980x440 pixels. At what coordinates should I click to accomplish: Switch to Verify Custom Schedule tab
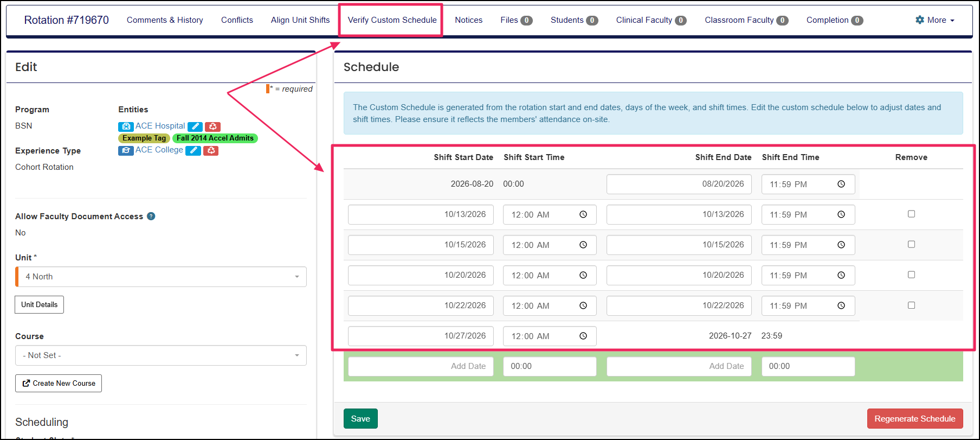392,20
